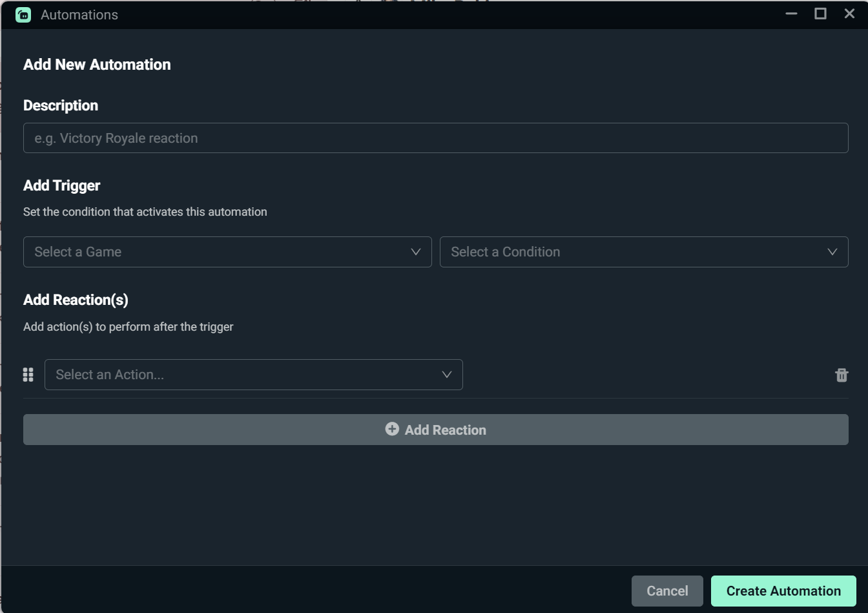Click the Add Reaction(s) heading
This screenshot has width=868, height=613.
point(76,300)
